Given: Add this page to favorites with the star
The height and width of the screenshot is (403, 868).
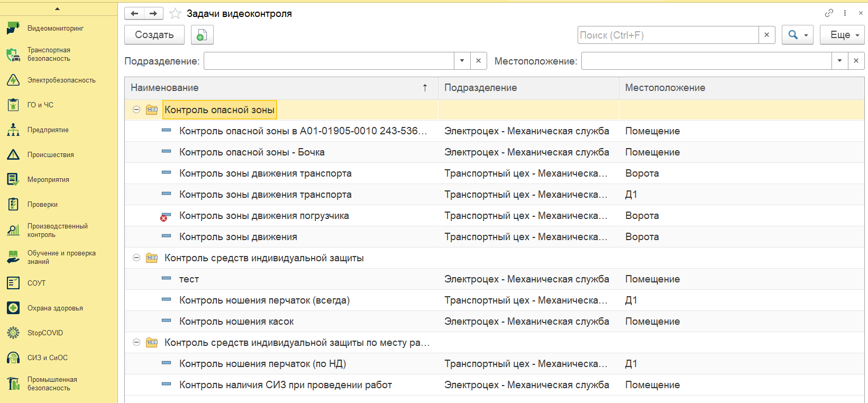Looking at the screenshot, I should pyautogui.click(x=176, y=14).
